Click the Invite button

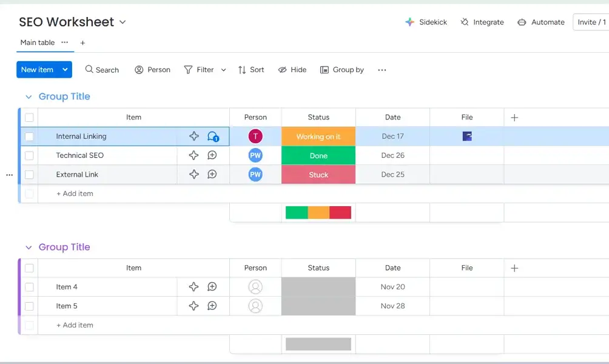click(x=591, y=22)
